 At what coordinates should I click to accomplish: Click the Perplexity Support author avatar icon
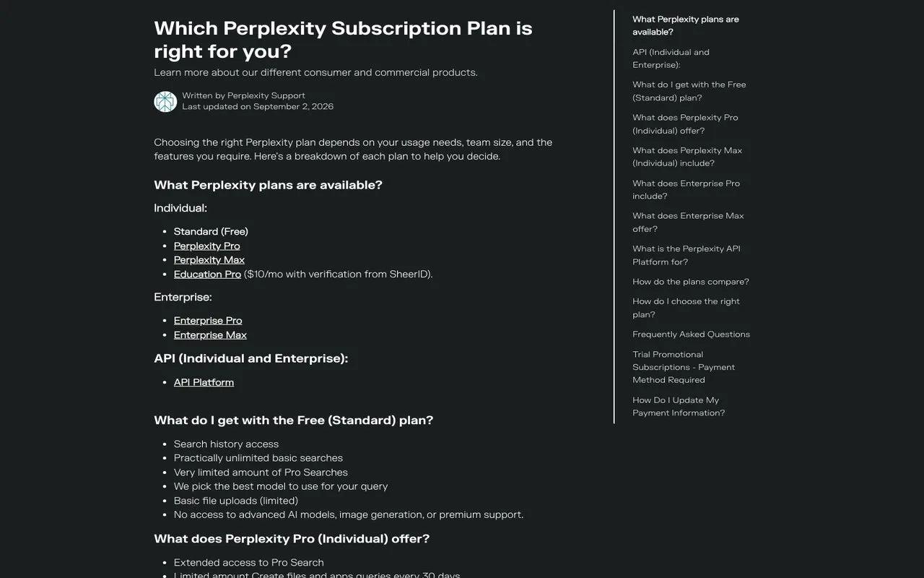pyautogui.click(x=165, y=101)
